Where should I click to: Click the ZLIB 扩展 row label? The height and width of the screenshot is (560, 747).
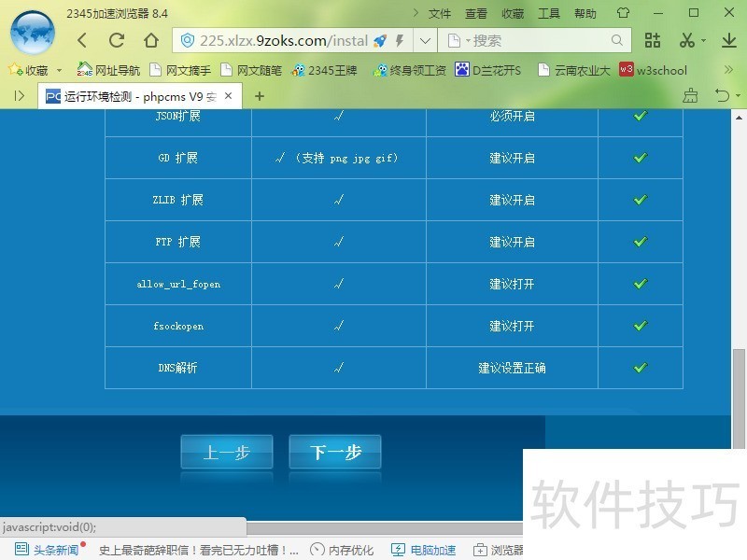point(177,200)
